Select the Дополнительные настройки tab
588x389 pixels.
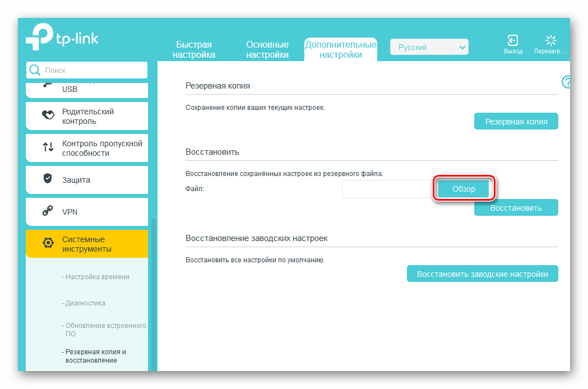coord(340,49)
